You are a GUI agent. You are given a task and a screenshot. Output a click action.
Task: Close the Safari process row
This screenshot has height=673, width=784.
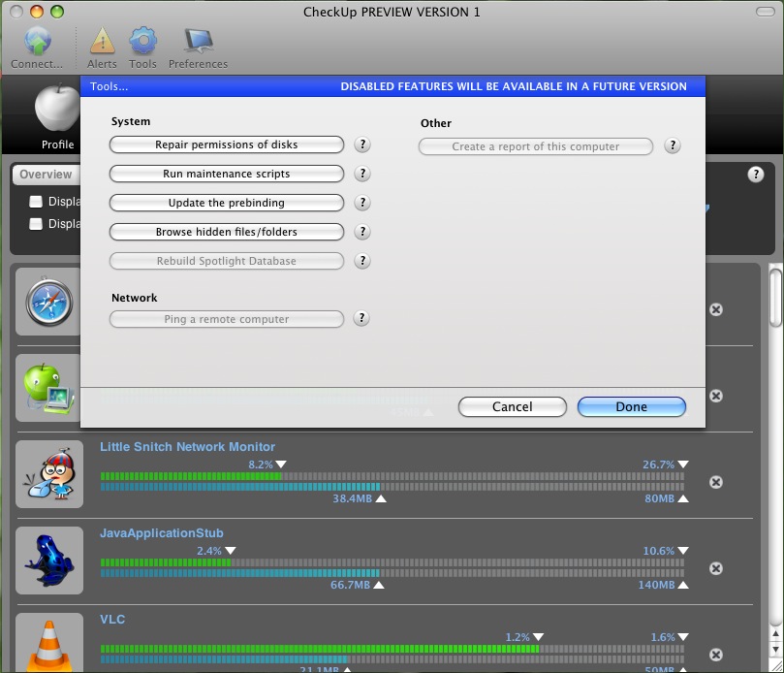(x=716, y=309)
